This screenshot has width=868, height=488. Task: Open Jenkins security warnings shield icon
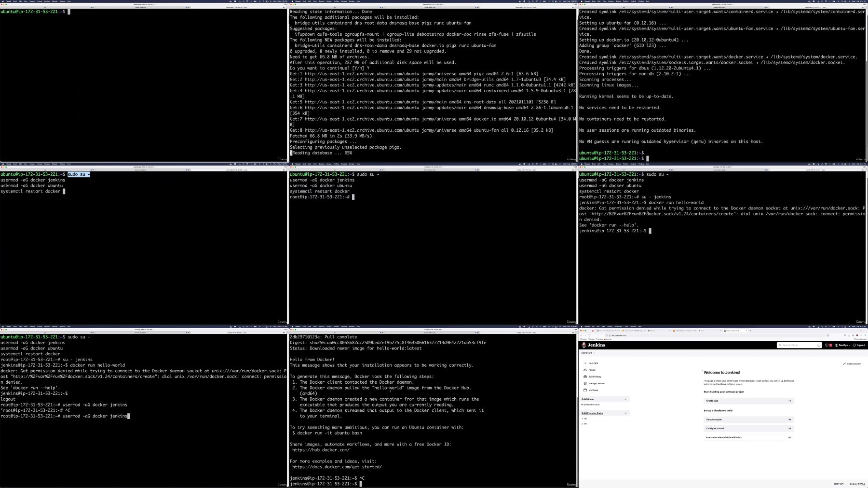827,345
